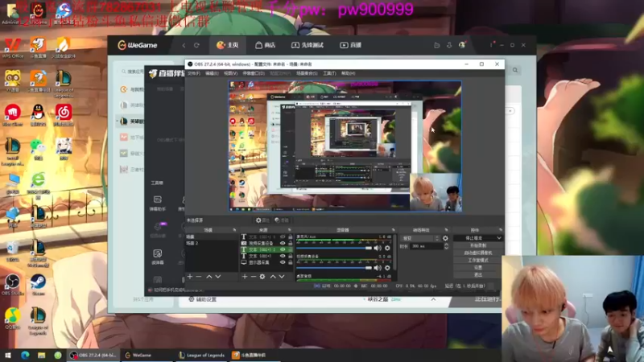
Task: Open source properties gear below sources list
Action: pyautogui.click(x=262, y=277)
